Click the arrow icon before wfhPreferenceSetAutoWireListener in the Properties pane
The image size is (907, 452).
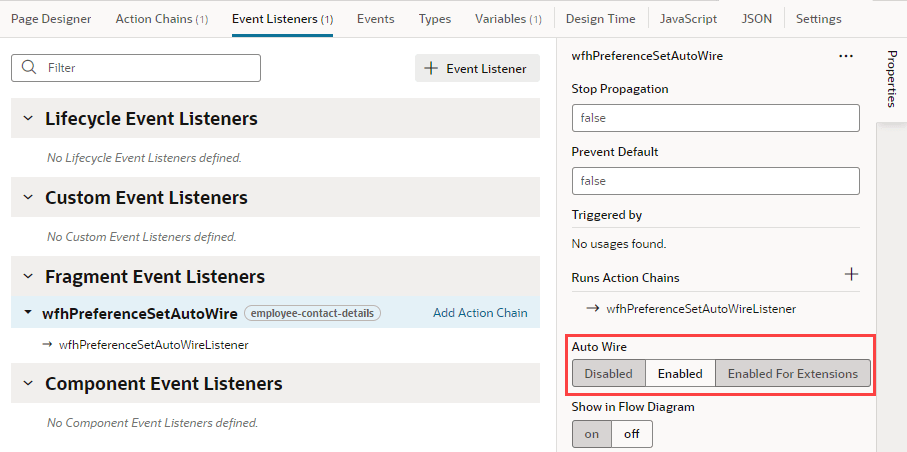592,308
